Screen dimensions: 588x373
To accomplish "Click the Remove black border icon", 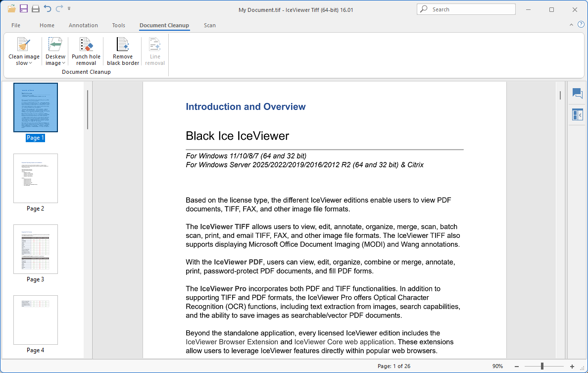I will point(123,45).
